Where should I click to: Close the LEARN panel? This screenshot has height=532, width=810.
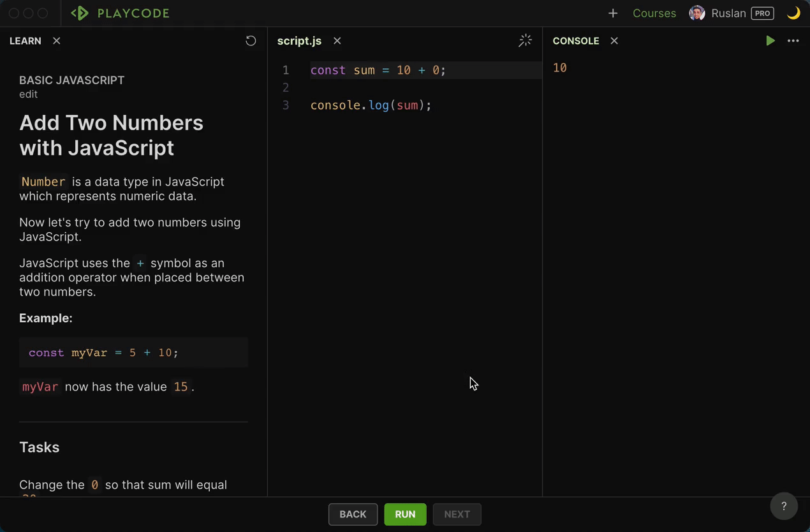(x=56, y=40)
